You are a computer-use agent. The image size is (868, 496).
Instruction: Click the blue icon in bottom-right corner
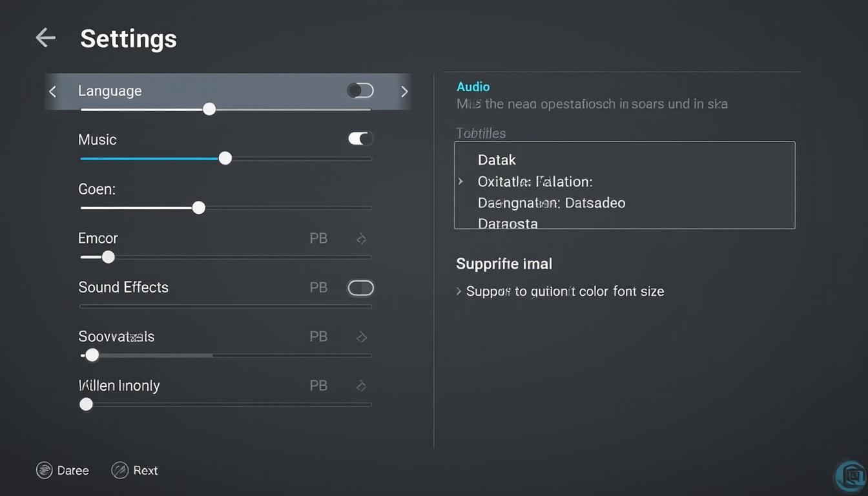852,477
